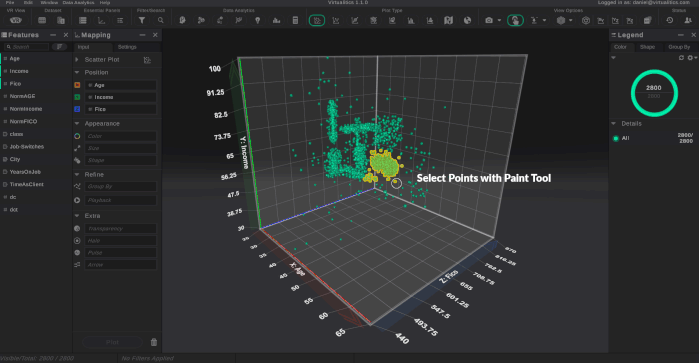Image resolution: width=699 pixels, height=363 pixels.
Task: Click the cube icon in View Options
Action: pos(561,20)
